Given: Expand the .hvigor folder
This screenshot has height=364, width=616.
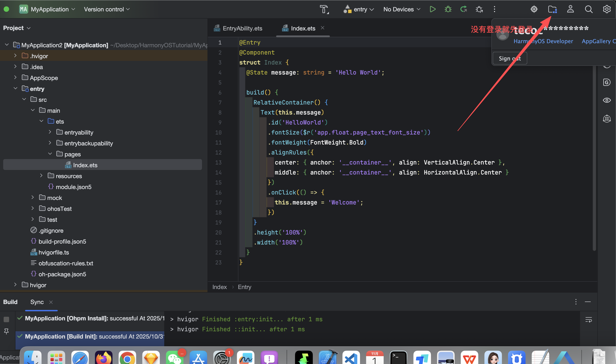Looking at the screenshot, I should pos(15,56).
